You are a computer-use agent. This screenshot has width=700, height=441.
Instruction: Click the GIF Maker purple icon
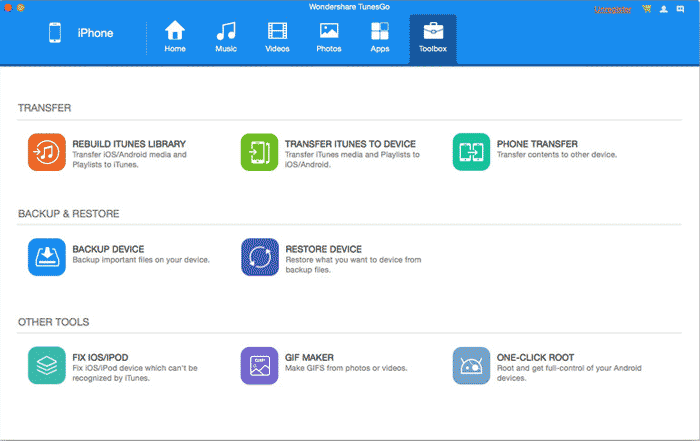(259, 366)
